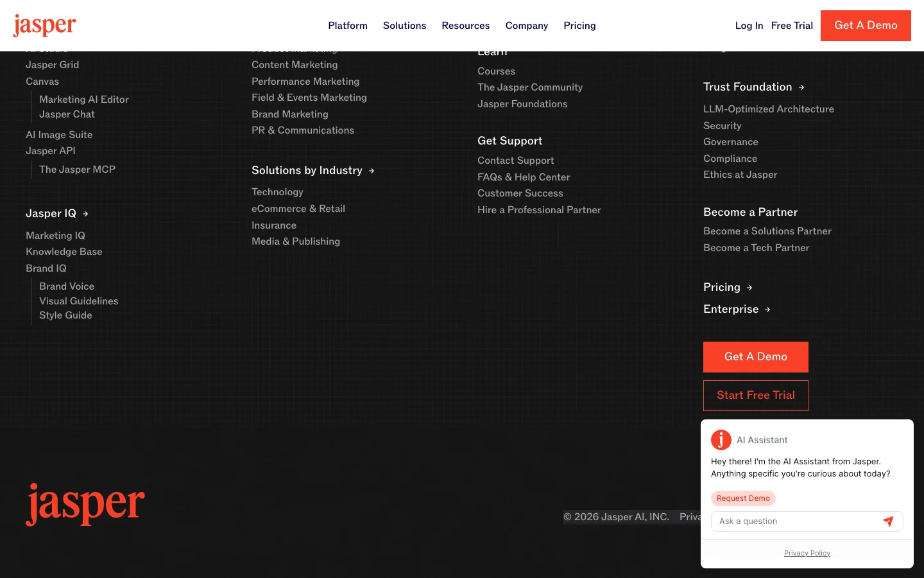Open LLM-Optimized Architecture link
This screenshot has width=924, height=578.
click(x=769, y=109)
